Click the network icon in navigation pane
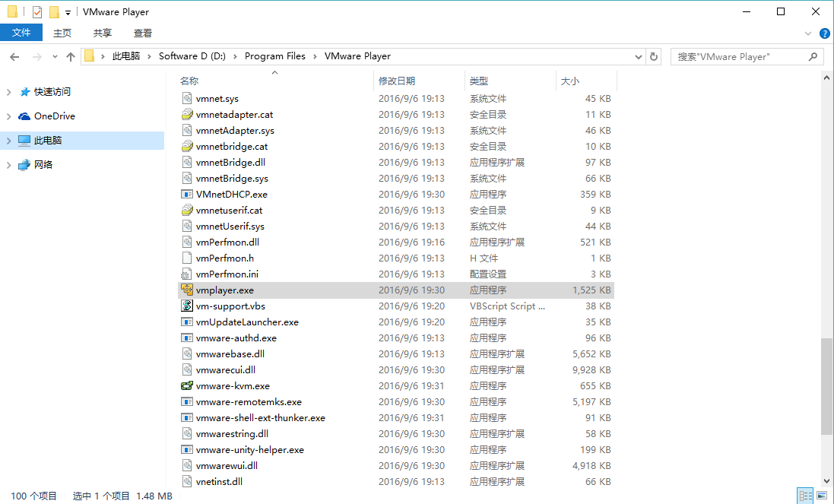The height and width of the screenshot is (504, 834). [24, 165]
